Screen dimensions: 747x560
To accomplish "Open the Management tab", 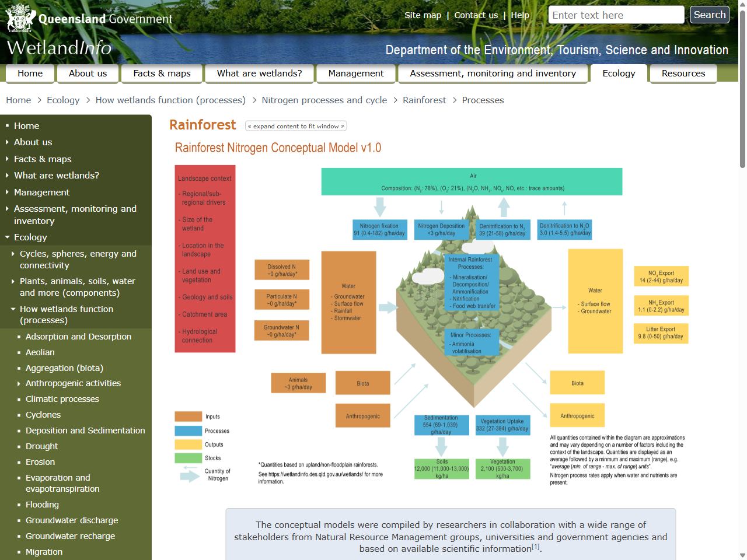I will (x=356, y=73).
